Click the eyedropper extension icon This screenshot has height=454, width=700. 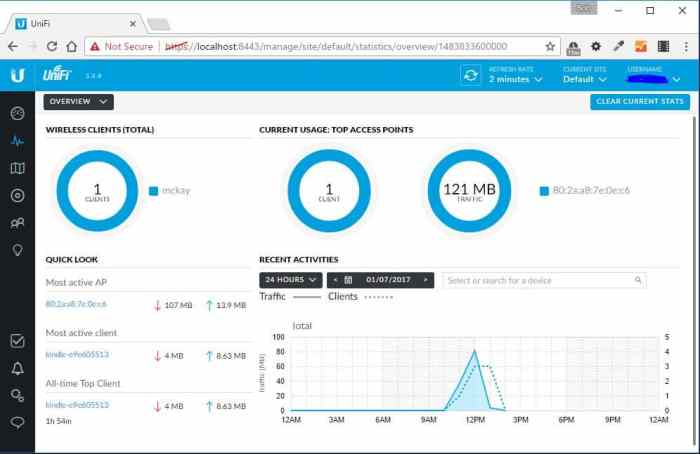tap(619, 46)
